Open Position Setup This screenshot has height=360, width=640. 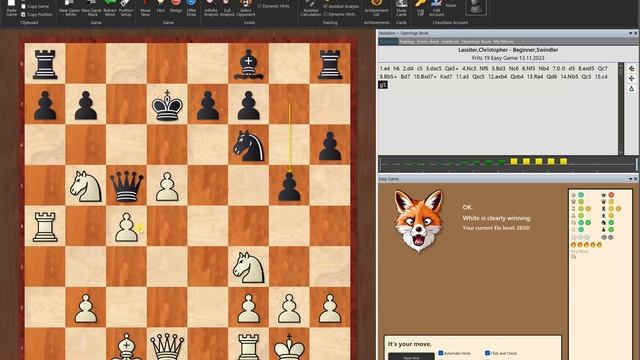click(x=126, y=8)
